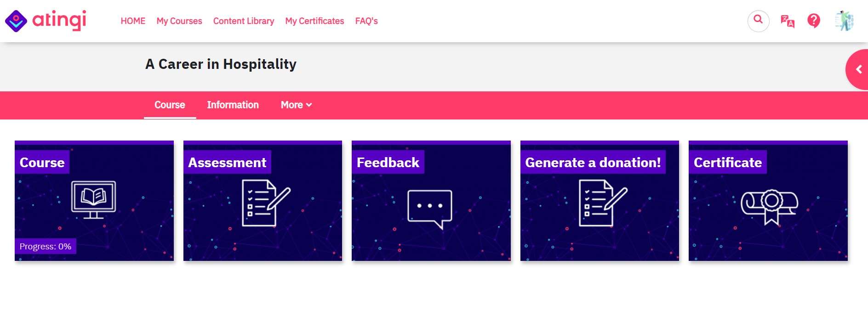The image size is (868, 316).
Task: Open My Certificates page
Action: point(314,21)
